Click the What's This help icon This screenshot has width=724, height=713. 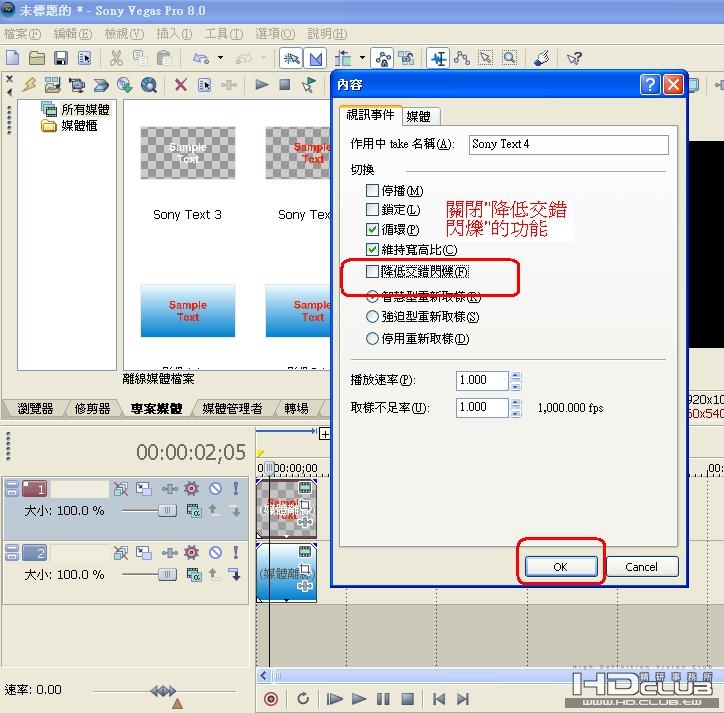pyautogui.click(x=574, y=58)
